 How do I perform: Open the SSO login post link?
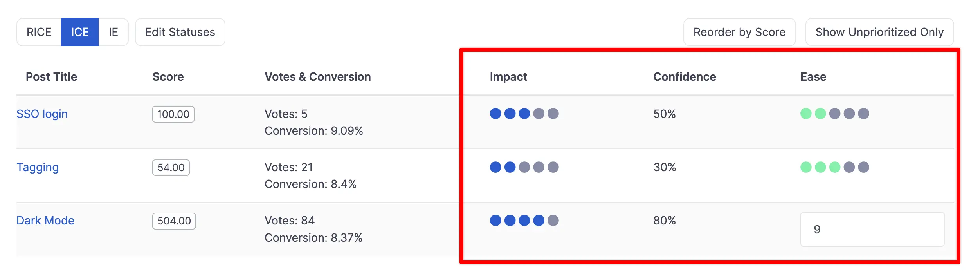click(x=42, y=114)
